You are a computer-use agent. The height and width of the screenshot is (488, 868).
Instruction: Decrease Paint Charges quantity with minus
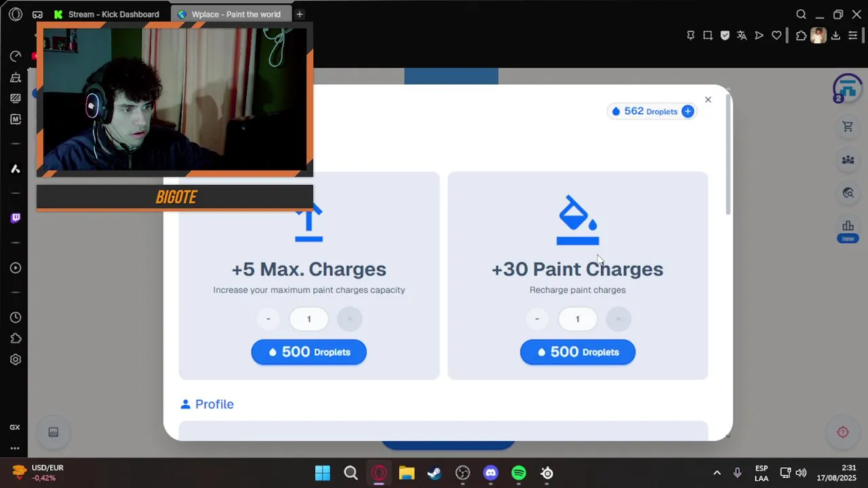tap(537, 319)
